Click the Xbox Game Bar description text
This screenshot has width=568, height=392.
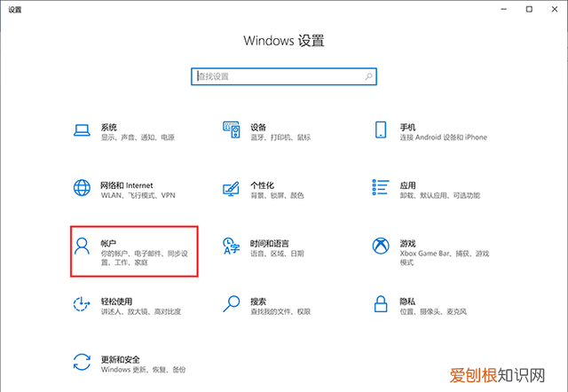[445, 258]
